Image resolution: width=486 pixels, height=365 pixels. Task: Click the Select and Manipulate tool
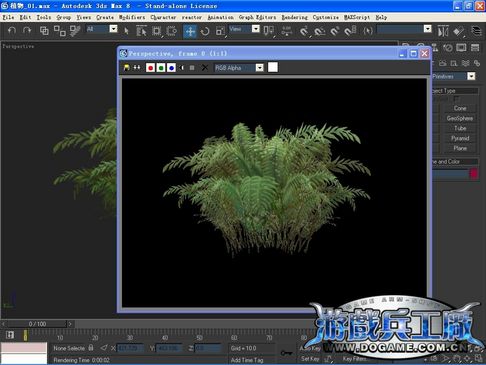(286, 31)
